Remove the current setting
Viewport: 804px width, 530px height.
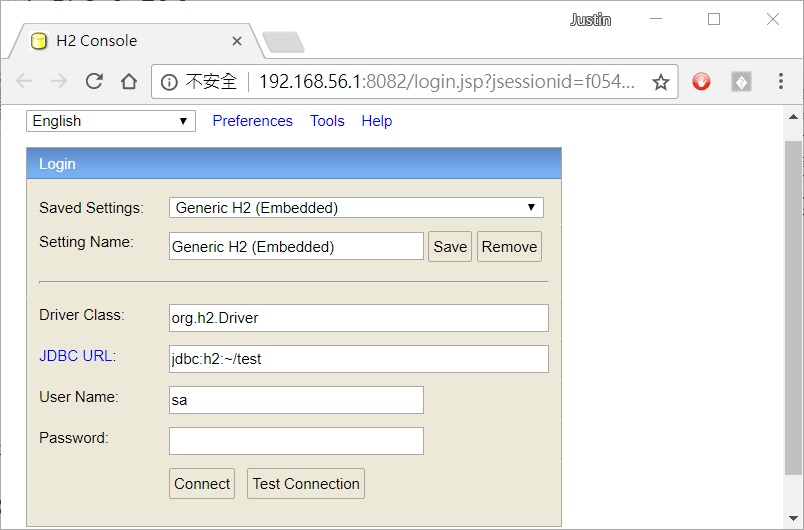click(x=509, y=247)
